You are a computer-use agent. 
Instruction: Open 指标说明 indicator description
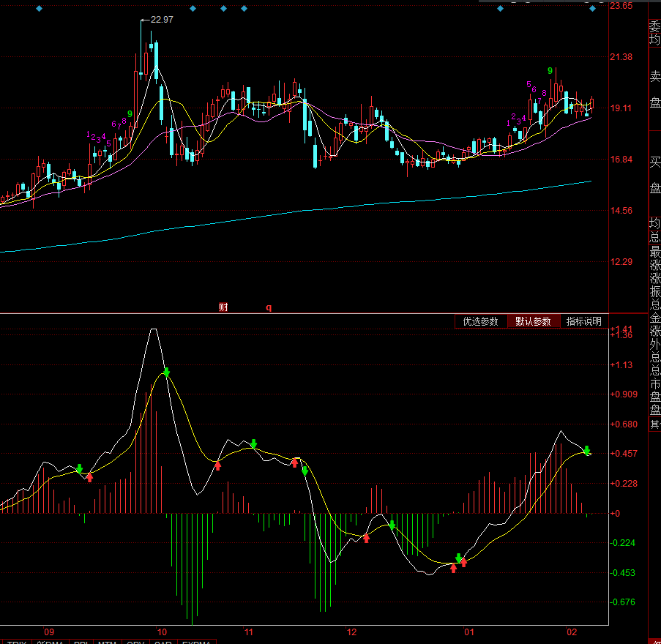(x=584, y=321)
